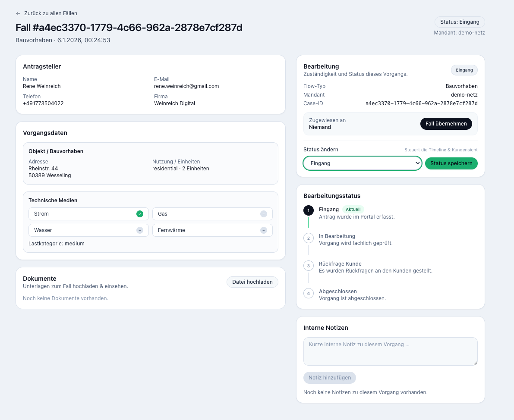Click the Status: Eingang badge at top
Image resolution: width=514 pixels, height=420 pixels.
460,22
